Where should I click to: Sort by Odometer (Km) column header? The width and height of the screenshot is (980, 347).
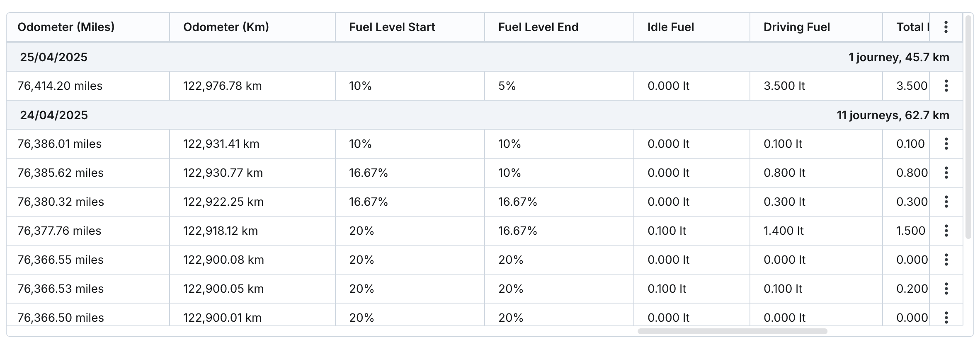(226, 27)
